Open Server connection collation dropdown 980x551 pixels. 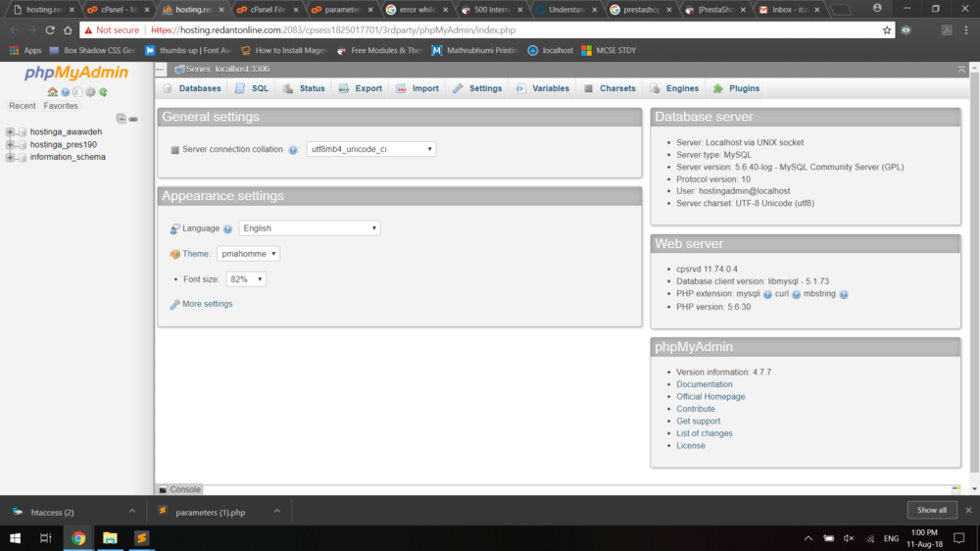click(x=371, y=149)
